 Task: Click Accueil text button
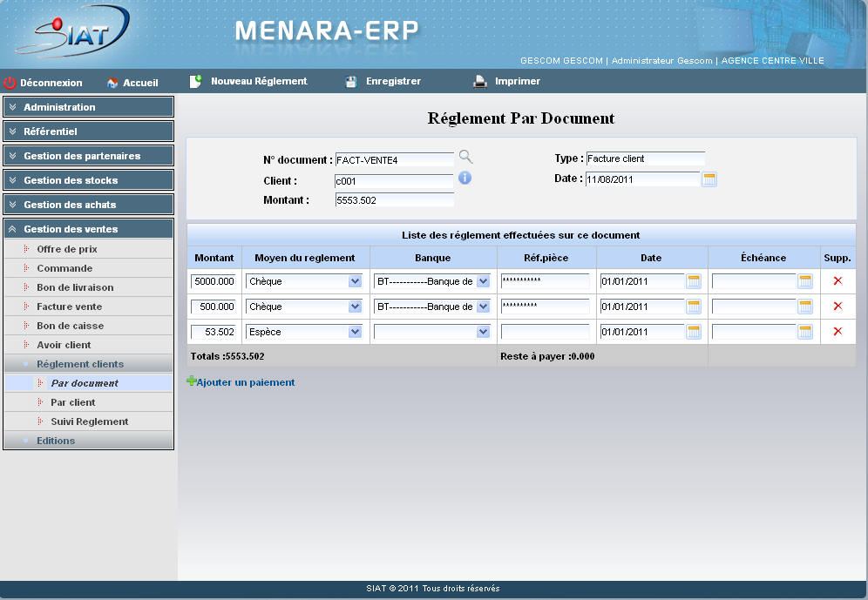point(140,83)
